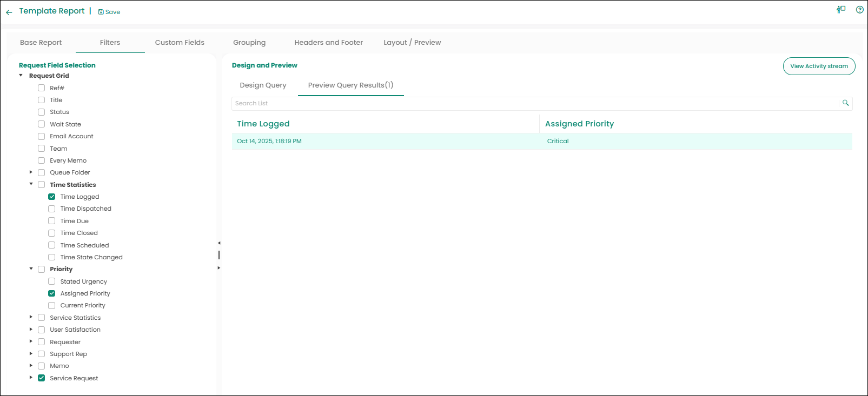Image resolution: width=868 pixels, height=396 pixels.
Task: Collapse the Request Grid root node
Action: [21, 76]
